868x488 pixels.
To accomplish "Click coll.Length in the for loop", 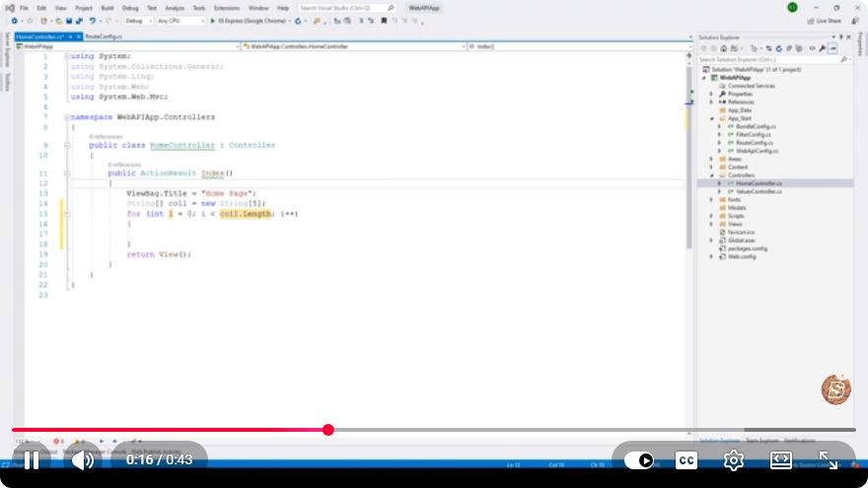I will 246,214.
